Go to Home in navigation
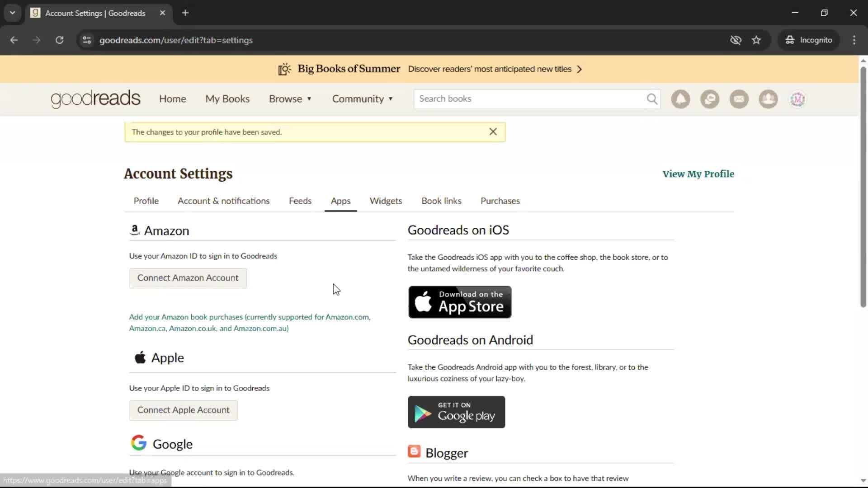The width and height of the screenshot is (868, 488). (x=172, y=99)
